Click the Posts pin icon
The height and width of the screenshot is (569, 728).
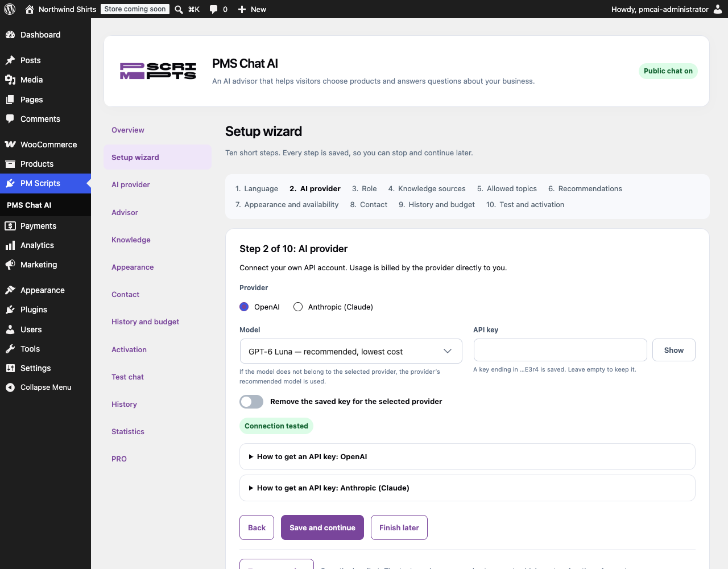[10, 60]
